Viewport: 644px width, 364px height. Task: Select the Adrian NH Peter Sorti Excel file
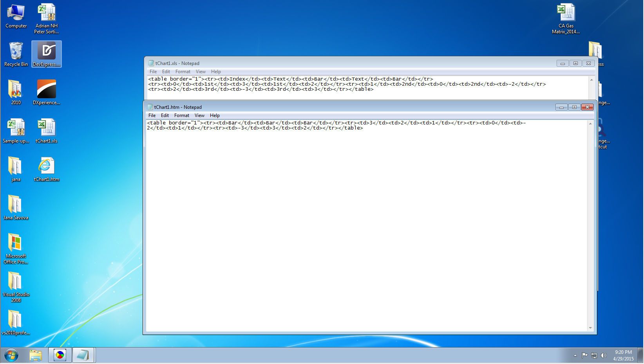pyautogui.click(x=46, y=18)
